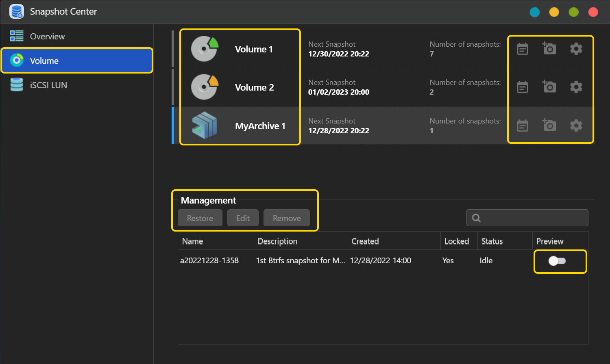Open Volume 1 snapshot settings gear
This screenshot has height=364, width=610.
576,49
